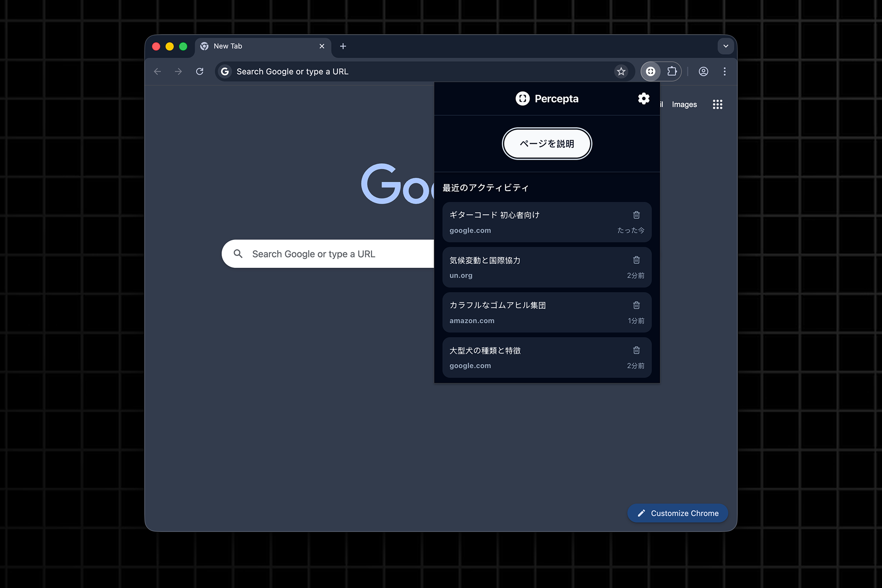This screenshot has height=588, width=882.
Task: Delete the 気候変動と国際協力 activity entry
Action: [636, 260]
